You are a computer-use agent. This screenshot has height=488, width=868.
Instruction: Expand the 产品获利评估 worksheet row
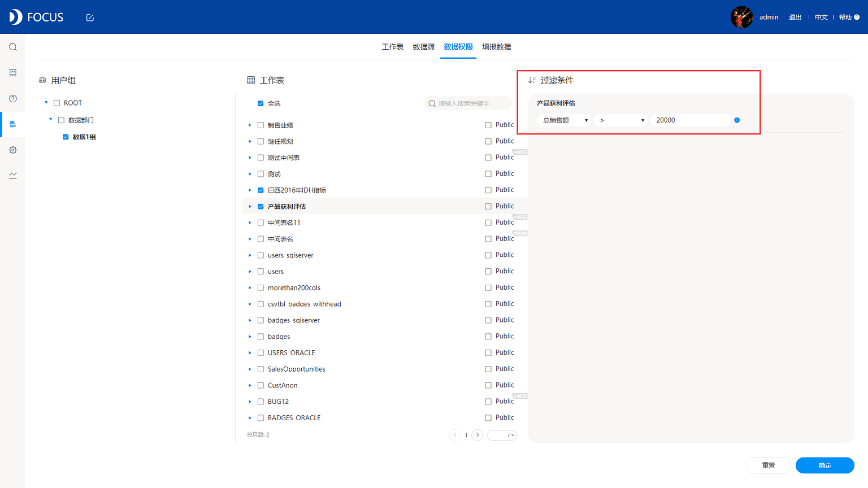(x=250, y=207)
